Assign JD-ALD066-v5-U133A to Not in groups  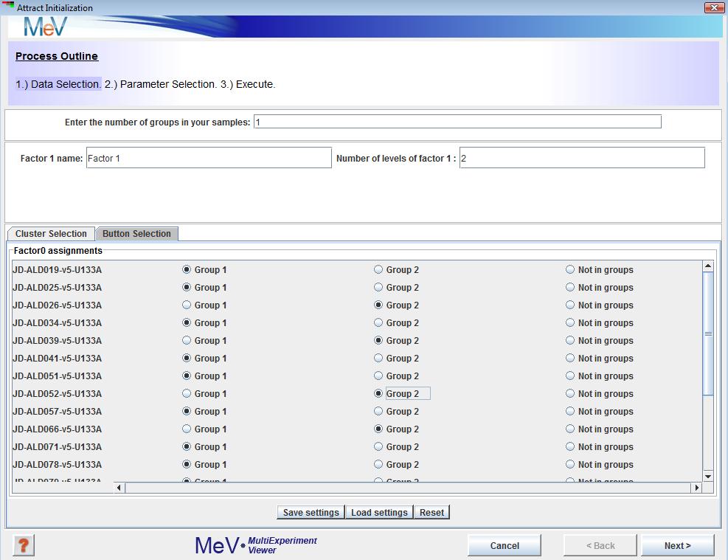570,429
